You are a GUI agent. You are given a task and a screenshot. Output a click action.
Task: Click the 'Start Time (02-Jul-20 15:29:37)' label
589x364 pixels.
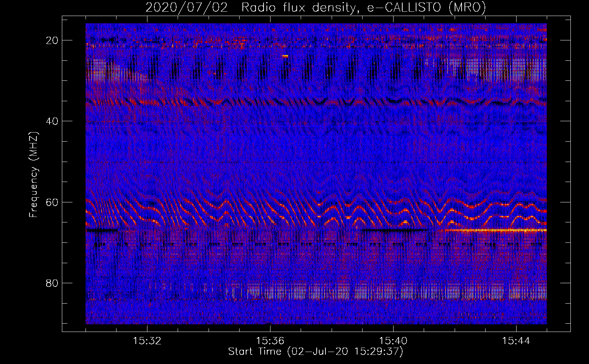click(x=316, y=352)
